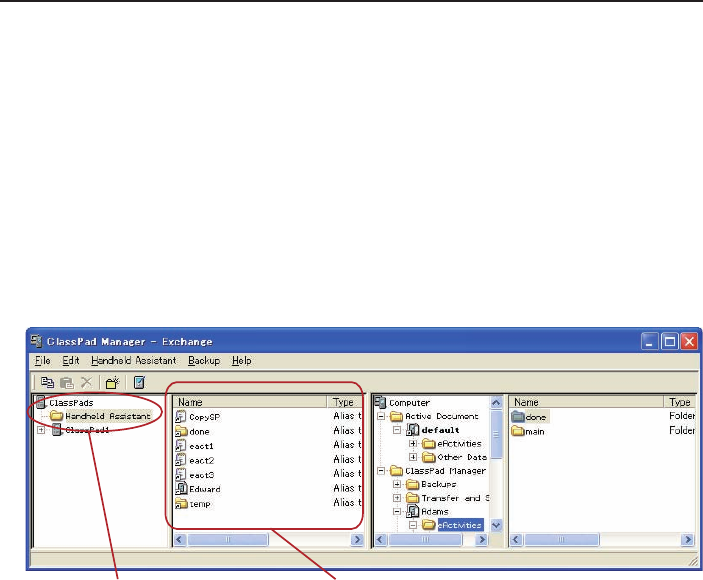Select the CopySP alias file
The width and height of the screenshot is (703, 580).
204,417
